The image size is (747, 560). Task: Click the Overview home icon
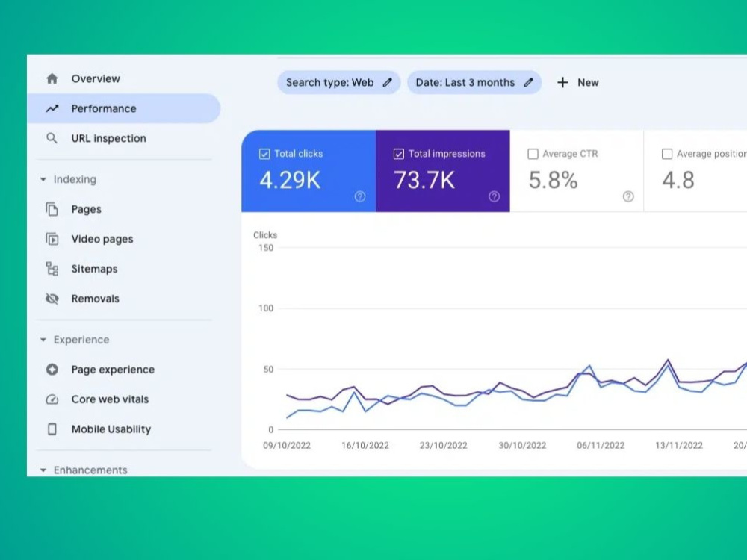point(52,78)
